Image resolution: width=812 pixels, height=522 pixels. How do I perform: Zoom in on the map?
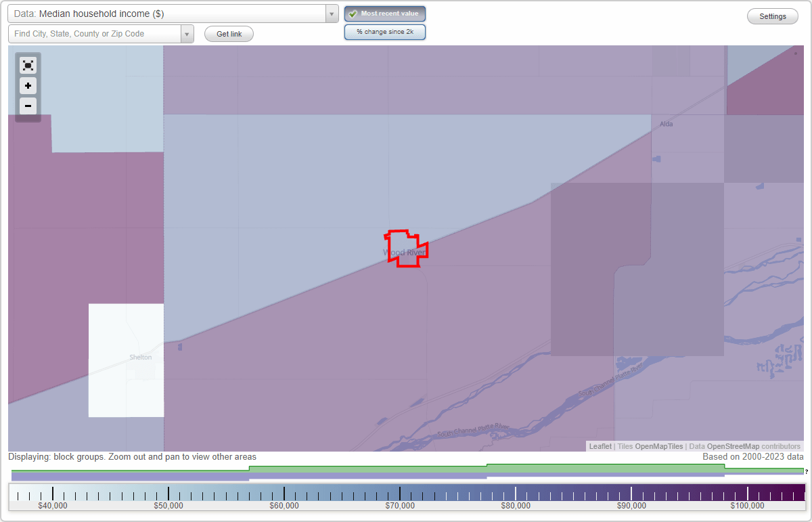28,85
